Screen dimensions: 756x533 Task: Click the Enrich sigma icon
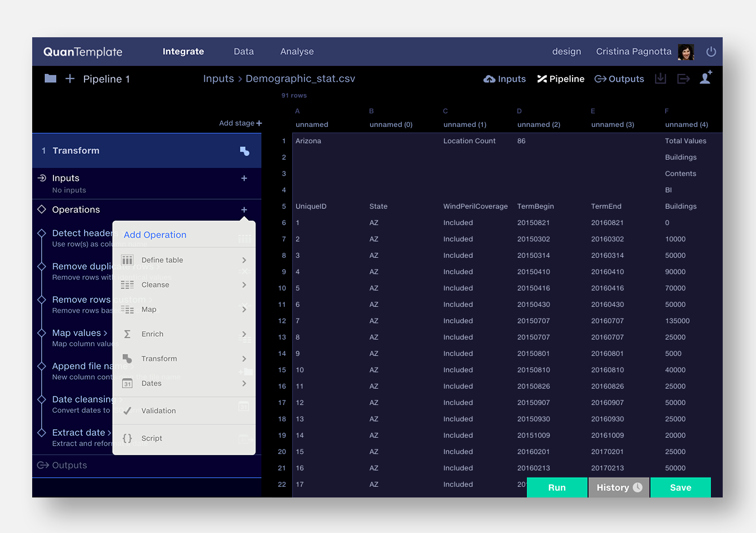[x=128, y=334]
